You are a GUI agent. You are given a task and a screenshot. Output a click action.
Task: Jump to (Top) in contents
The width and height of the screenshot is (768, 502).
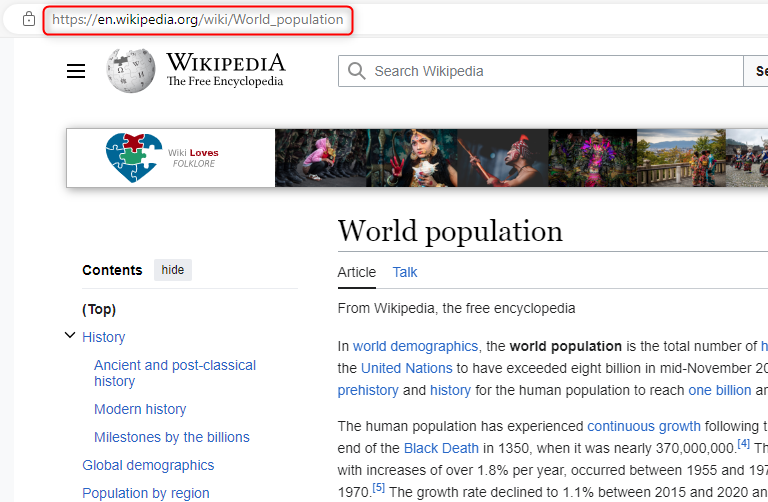click(99, 309)
